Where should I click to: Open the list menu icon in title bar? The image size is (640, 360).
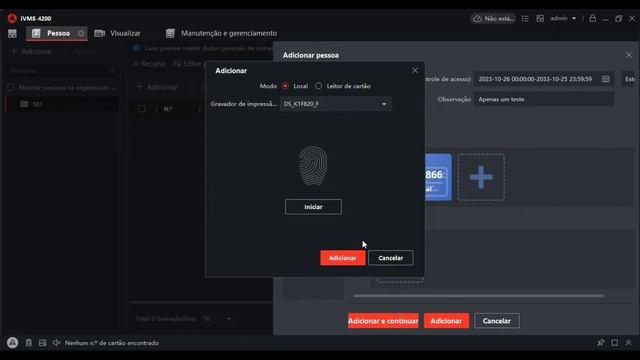(525, 19)
